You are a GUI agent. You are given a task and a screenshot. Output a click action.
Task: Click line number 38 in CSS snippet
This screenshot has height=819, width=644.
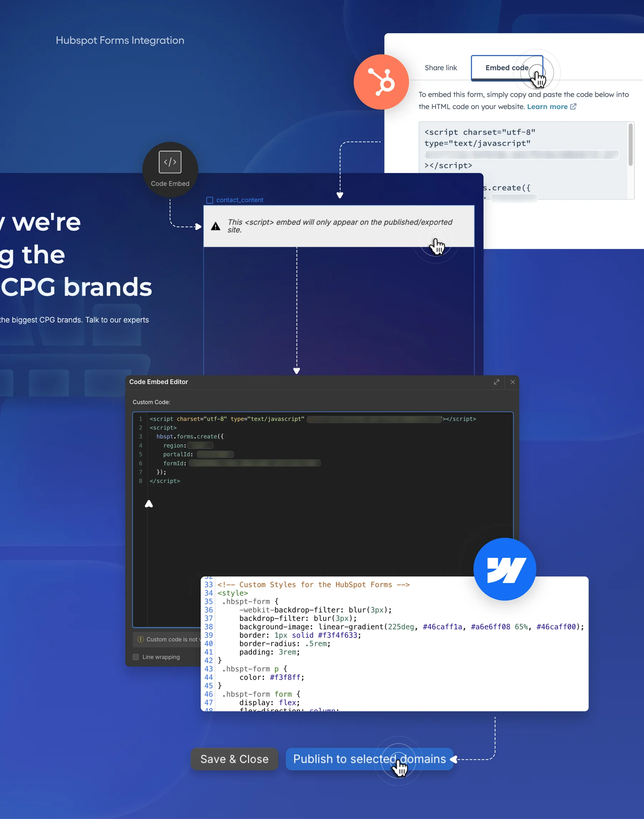tap(209, 627)
